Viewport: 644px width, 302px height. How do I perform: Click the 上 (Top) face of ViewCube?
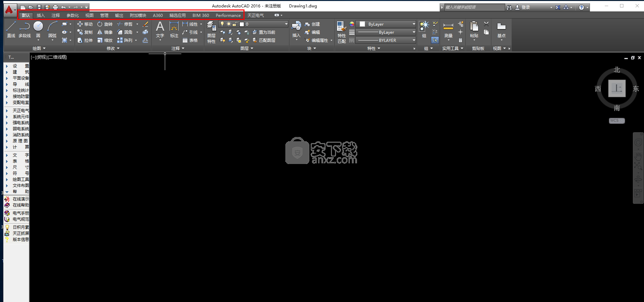click(x=617, y=89)
